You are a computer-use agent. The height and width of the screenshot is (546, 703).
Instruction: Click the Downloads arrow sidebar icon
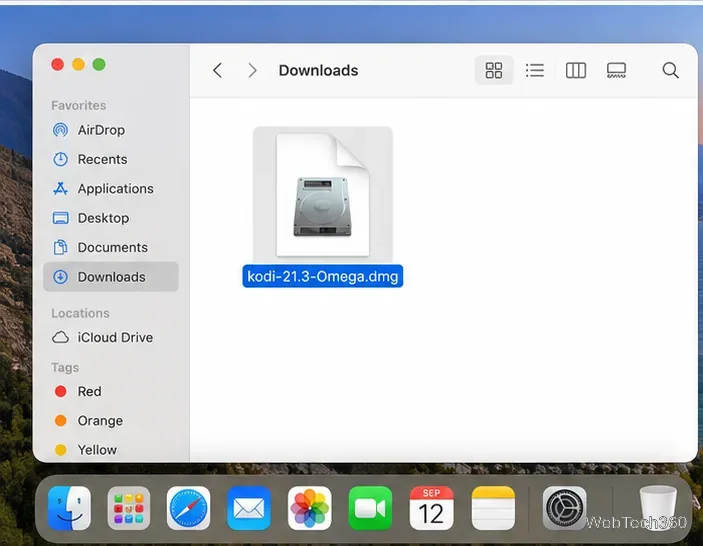coord(61,277)
